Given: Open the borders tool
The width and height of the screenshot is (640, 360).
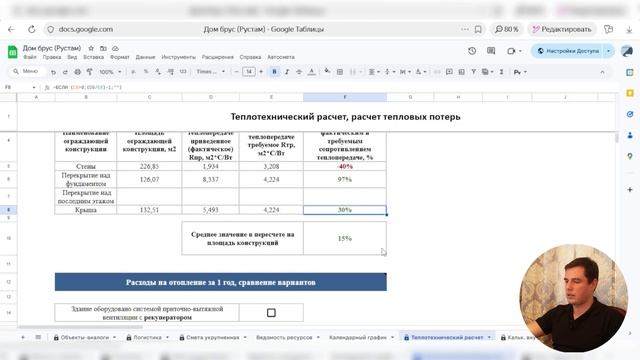Looking at the screenshot, I should (x=340, y=72).
